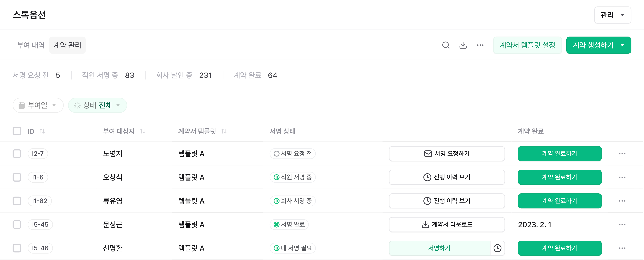The image size is (644, 260).
Task: Click 계약 완료하기 for row I1-6
Action: (x=560, y=177)
